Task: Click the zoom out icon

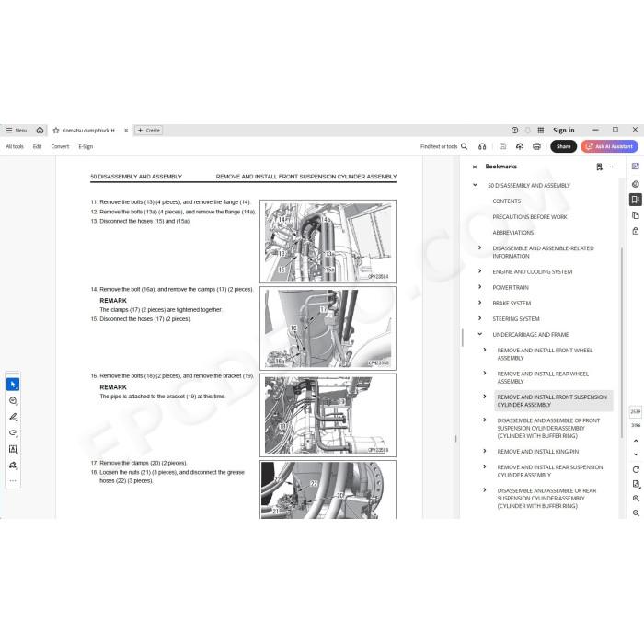Action: tap(636, 513)
